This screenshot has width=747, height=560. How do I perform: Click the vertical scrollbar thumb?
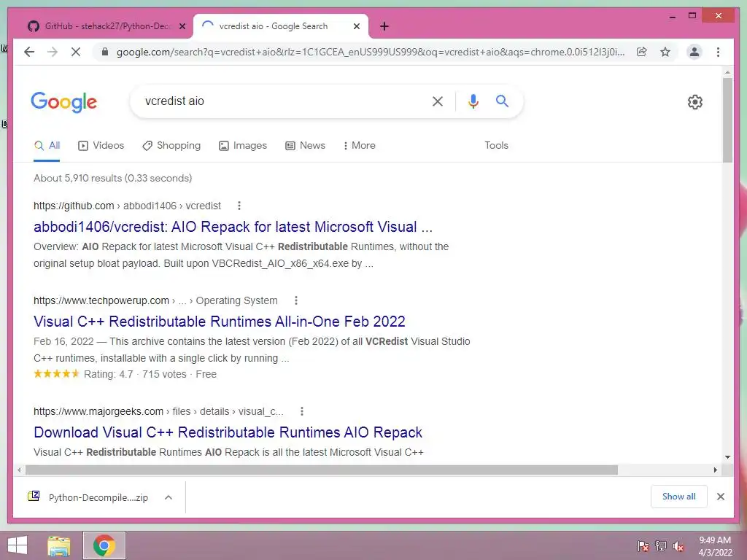[x=727, y=120]
